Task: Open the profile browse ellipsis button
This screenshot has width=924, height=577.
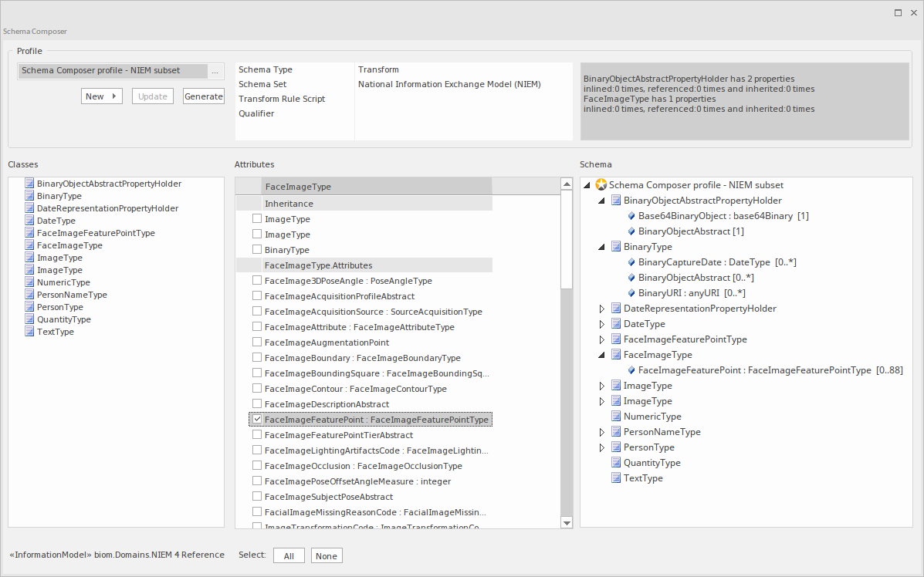Action: 215,71
